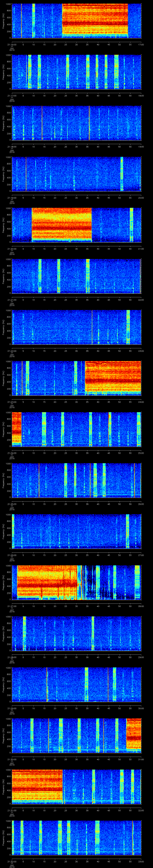
Task: Select the 19:00 end-of-axis label
Action: [x=141, y=147]
